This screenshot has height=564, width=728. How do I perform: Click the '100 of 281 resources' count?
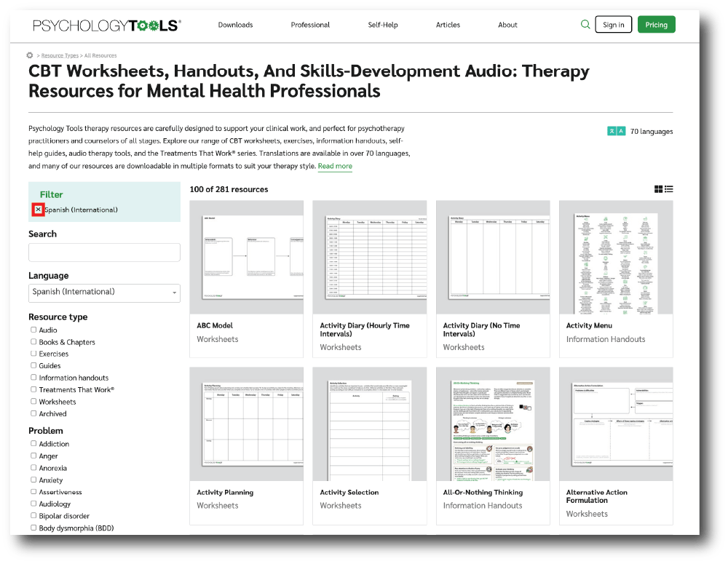click(229, 189)
